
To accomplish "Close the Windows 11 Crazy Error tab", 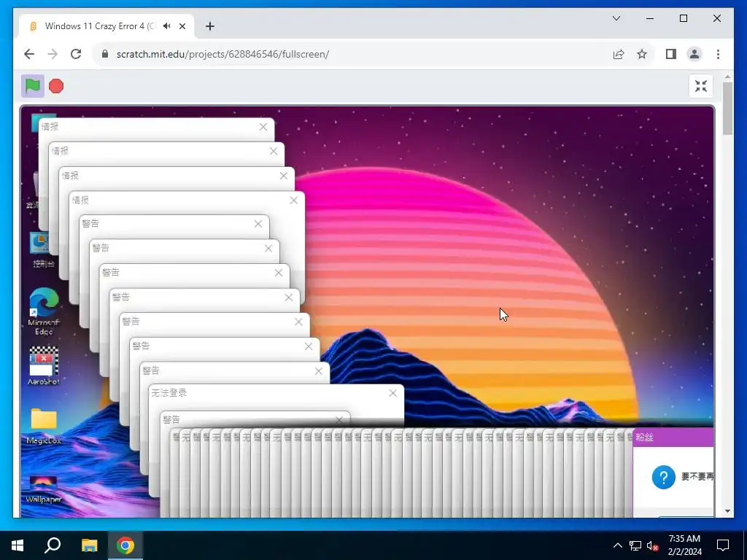I will pyautogui.click(x=182, y=26).
